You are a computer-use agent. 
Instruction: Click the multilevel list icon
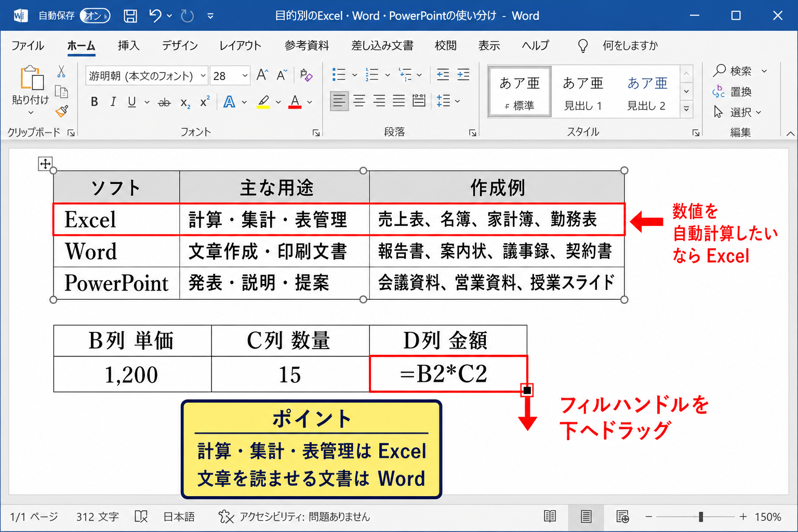[x=405, y=75]
